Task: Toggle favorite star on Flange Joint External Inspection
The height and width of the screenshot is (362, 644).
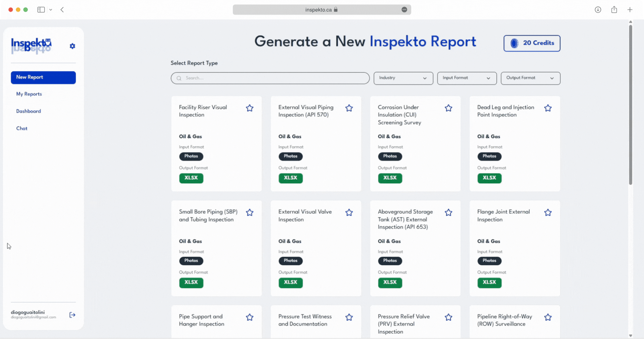Action: (548, 213)
